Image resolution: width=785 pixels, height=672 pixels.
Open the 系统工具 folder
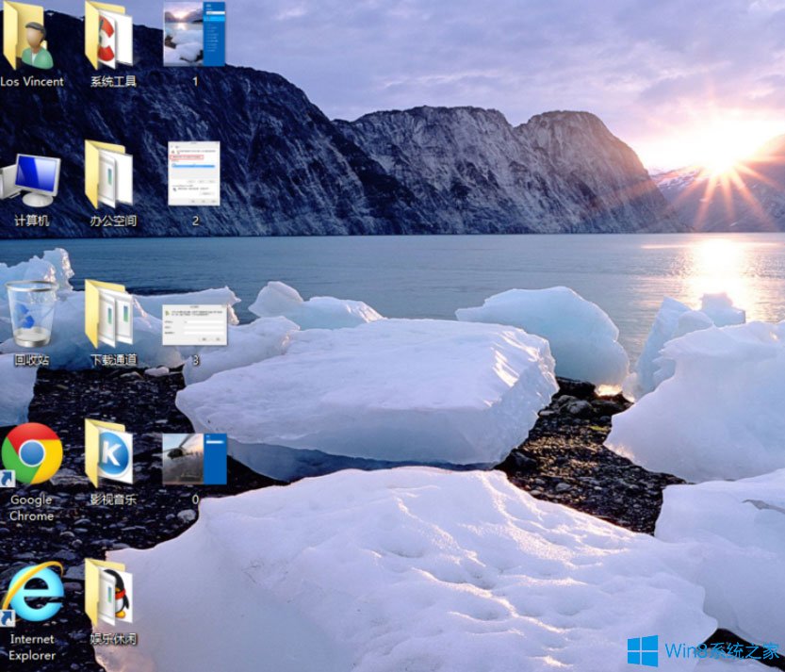coord(108,35)
